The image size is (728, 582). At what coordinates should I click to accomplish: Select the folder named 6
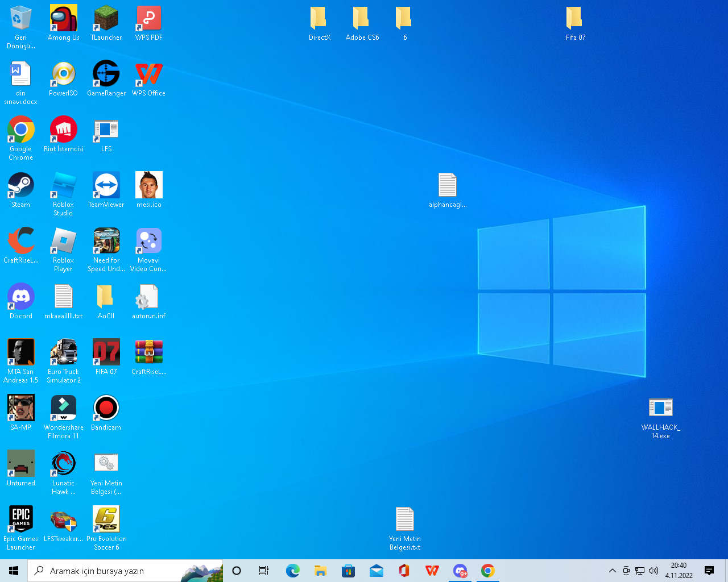click(x=405, y=18)
